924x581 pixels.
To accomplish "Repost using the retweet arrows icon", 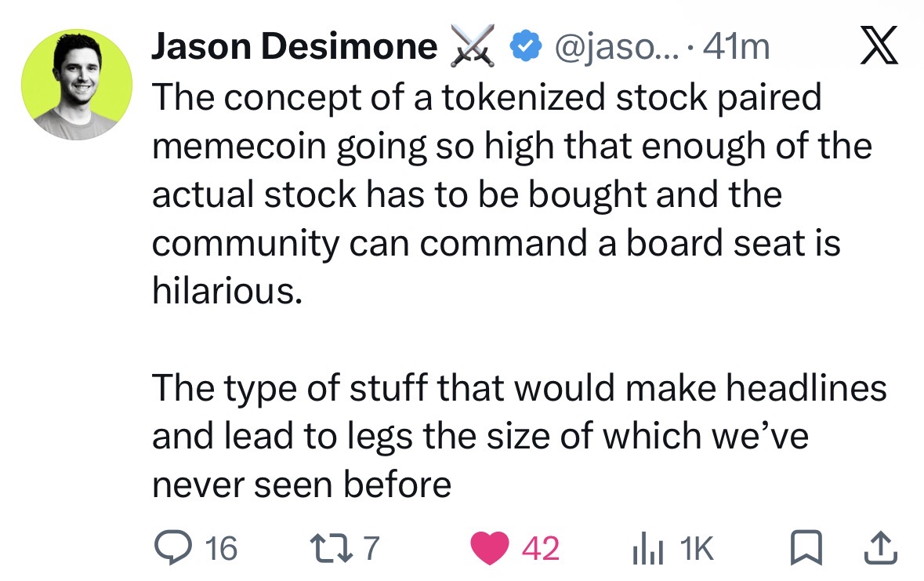I will (x=331, y=547).
